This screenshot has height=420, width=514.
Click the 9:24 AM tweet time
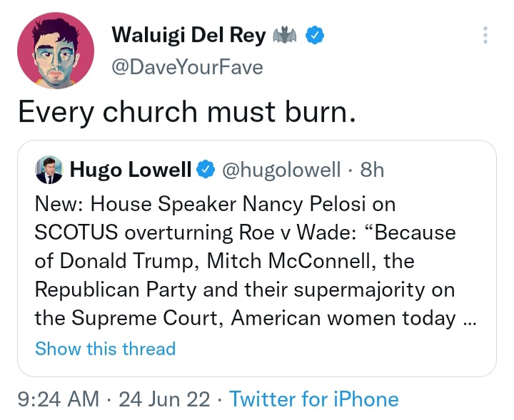pyautogui.click(x=59, y=399)
